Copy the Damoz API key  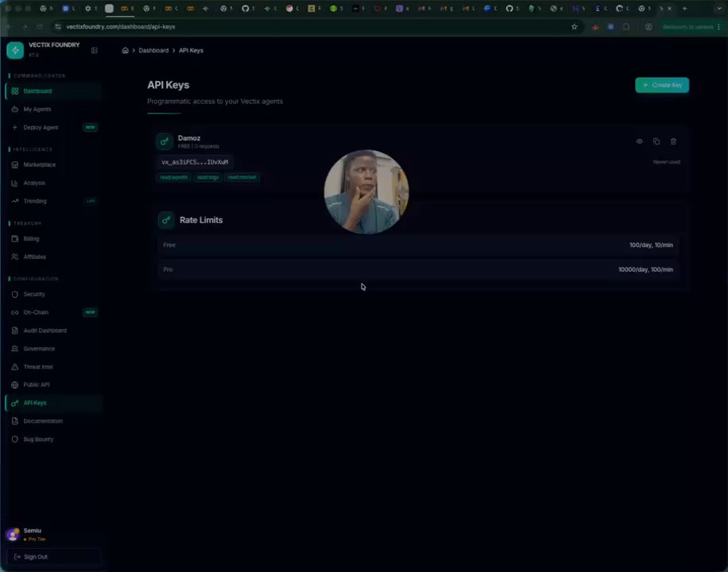[x=656, y=141]
